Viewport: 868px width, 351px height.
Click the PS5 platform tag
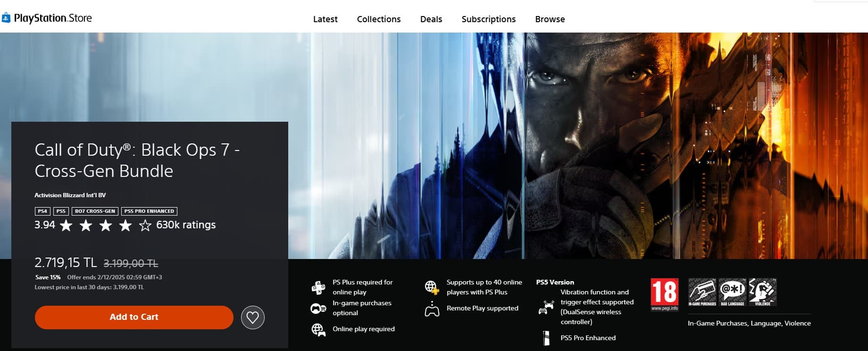coord(61,211)
